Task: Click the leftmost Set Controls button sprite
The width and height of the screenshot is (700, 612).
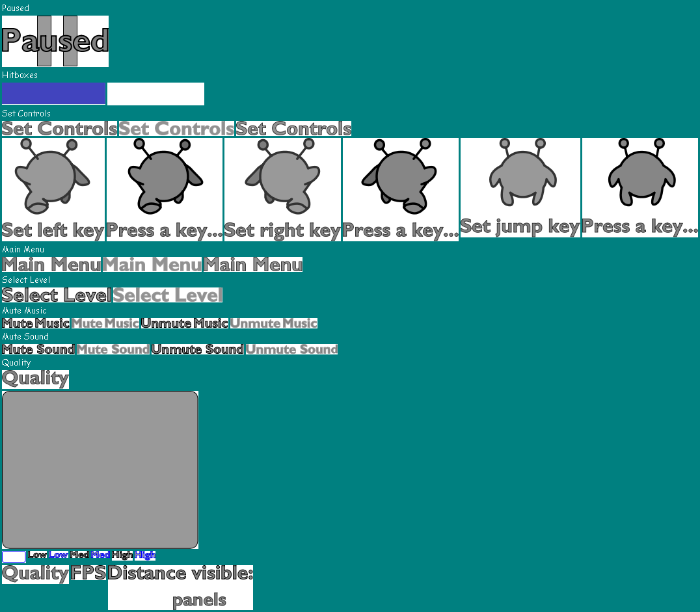Action: (59, 129)
